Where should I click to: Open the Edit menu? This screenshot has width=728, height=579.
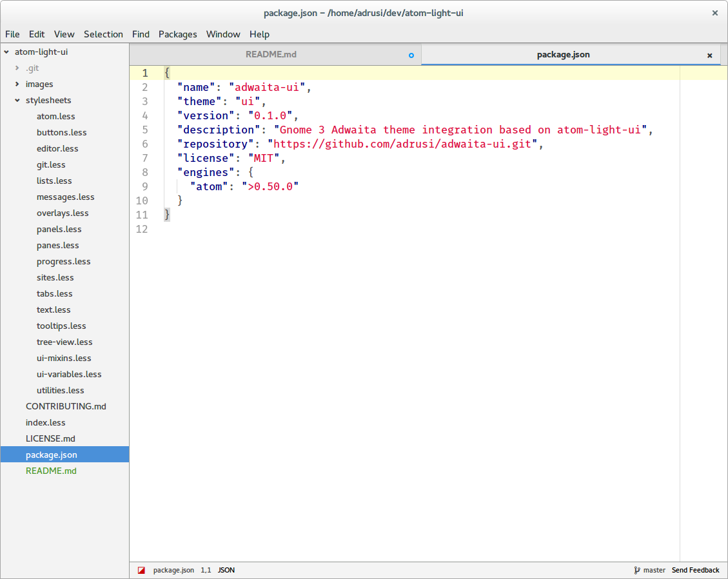(37, 34)
